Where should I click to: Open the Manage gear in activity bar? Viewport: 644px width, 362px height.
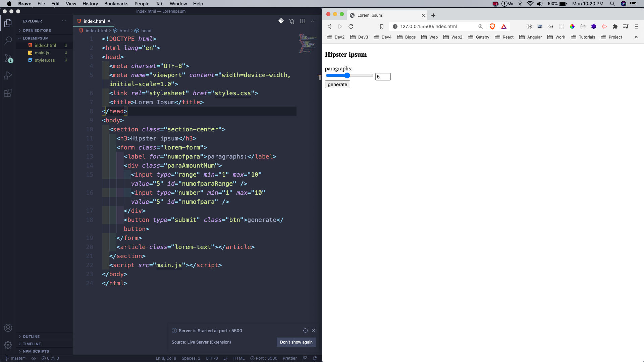point(8,345)
